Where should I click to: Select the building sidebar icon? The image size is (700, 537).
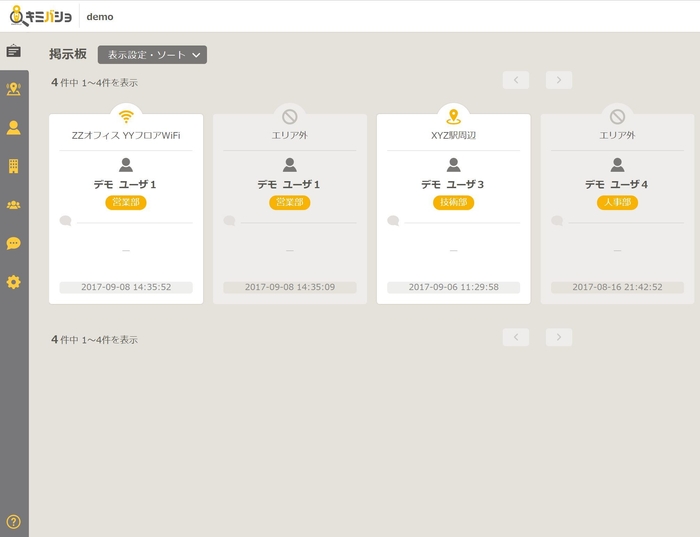pyautogui.click(x=13, y=166)
